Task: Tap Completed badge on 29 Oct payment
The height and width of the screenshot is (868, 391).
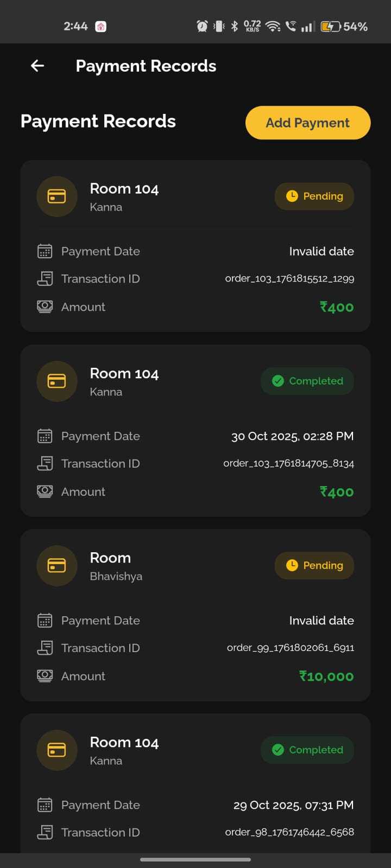Action: tap(307, 750)
